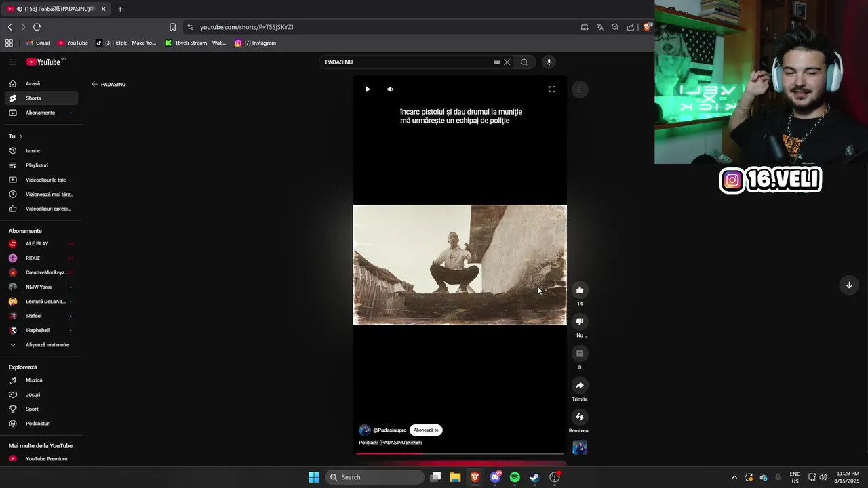
Task: Subscribe via the Abonează-te button
Action: click(426, 430)
